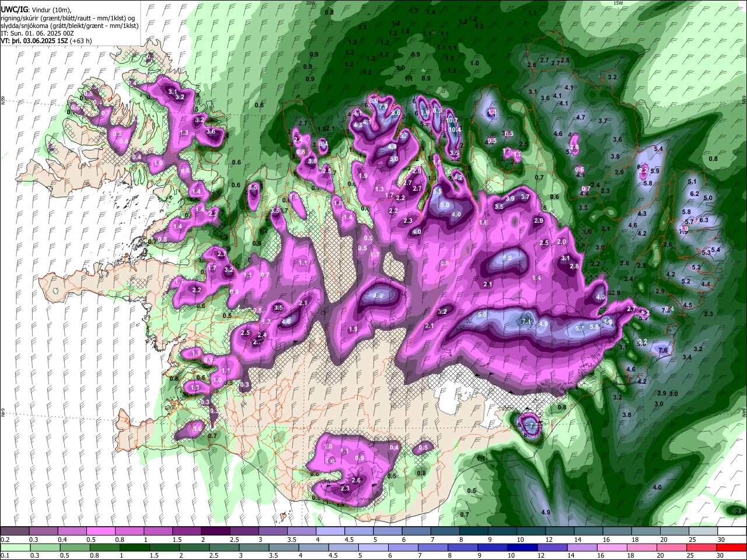Click the 6.2 value in the east
This screenshot has height=560, width=747.
coord(694,194)
